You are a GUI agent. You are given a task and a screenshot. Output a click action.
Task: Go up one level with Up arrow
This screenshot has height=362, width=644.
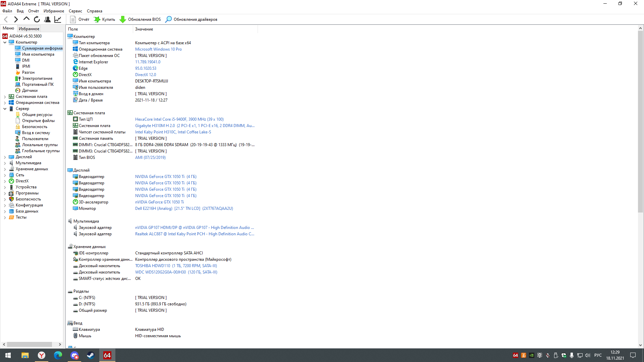click(x=26, y=19)
